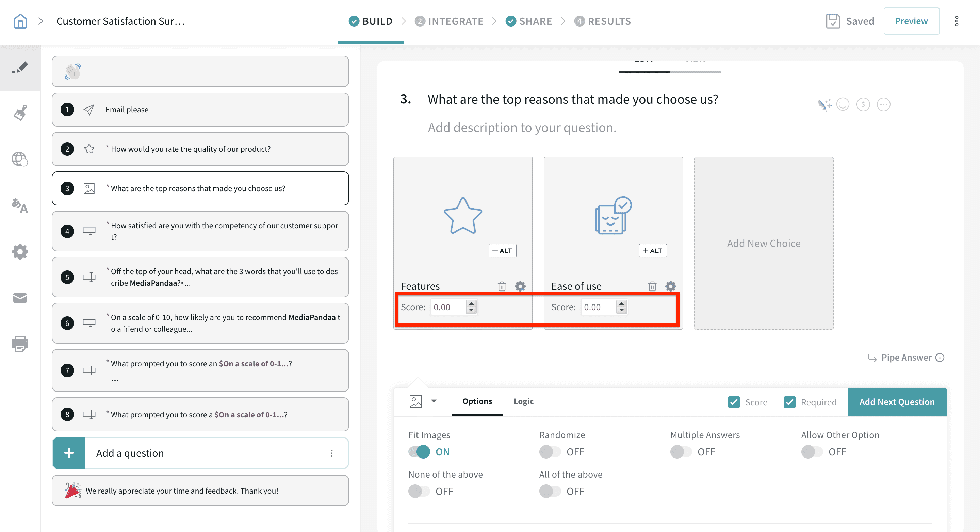Uncheck the Score checkbox
980x532 pixels.
pyautogui.click(x=734, y=402)
